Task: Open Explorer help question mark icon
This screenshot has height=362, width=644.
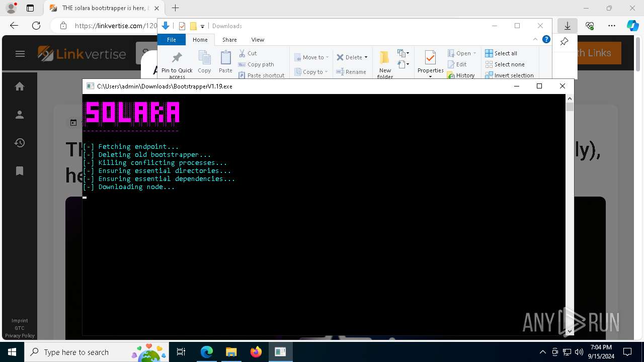Action: click(546, 39)
